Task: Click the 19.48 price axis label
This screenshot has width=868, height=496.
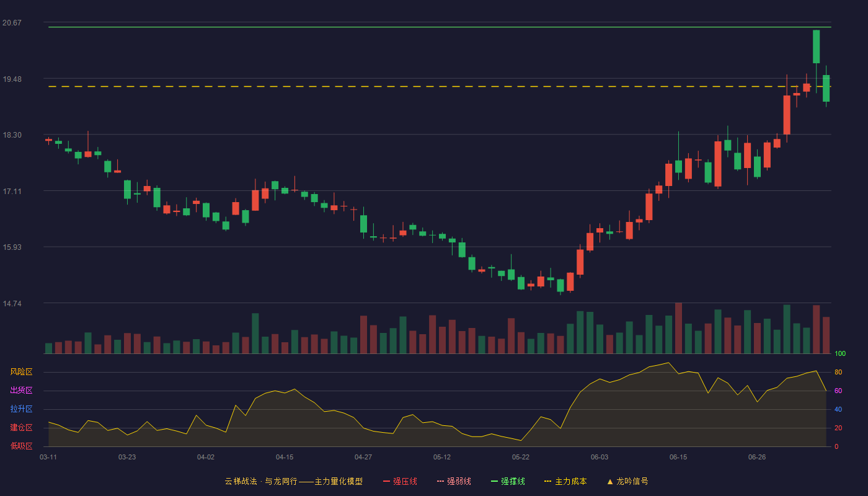Action: tap(12, 79)
